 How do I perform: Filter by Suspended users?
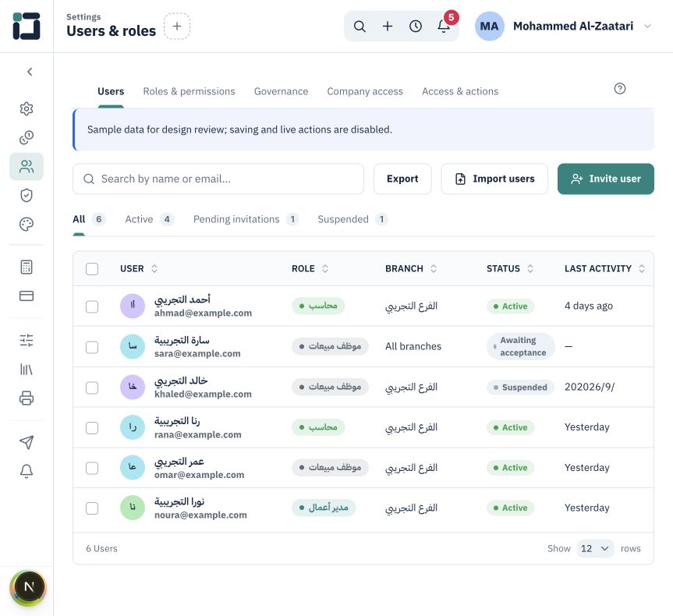pos(352,219)
